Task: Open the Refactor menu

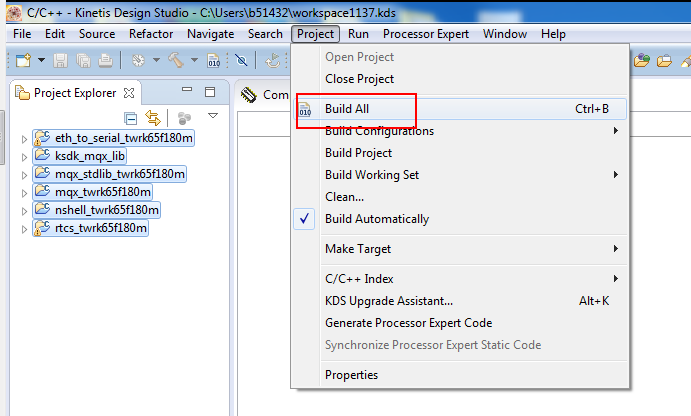Action: (x=151, y=34)
